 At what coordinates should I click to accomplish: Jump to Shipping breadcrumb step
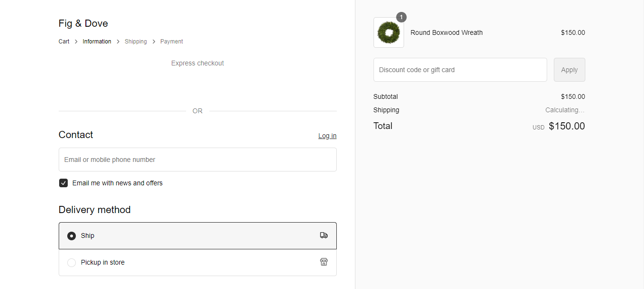tap(136, 42)
